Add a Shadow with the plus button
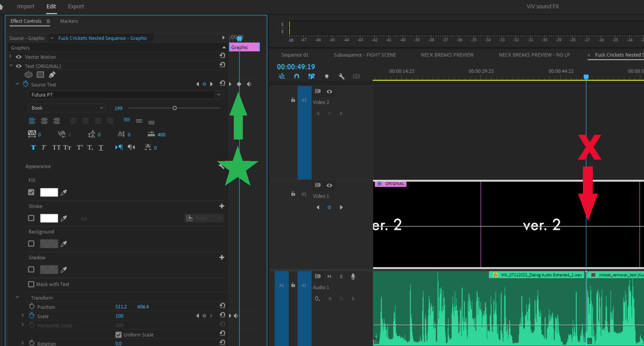The image size is (644, 346). pos(222,257)
